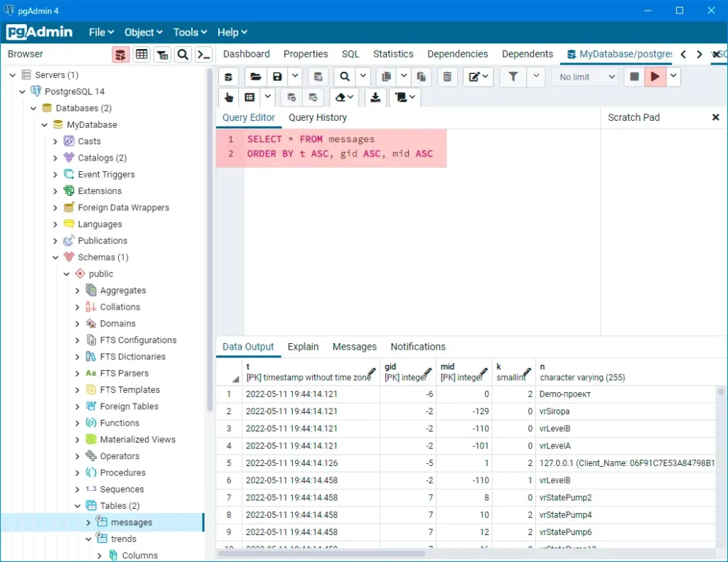Click the Delete rows trash icon

[x=447, y=77]
